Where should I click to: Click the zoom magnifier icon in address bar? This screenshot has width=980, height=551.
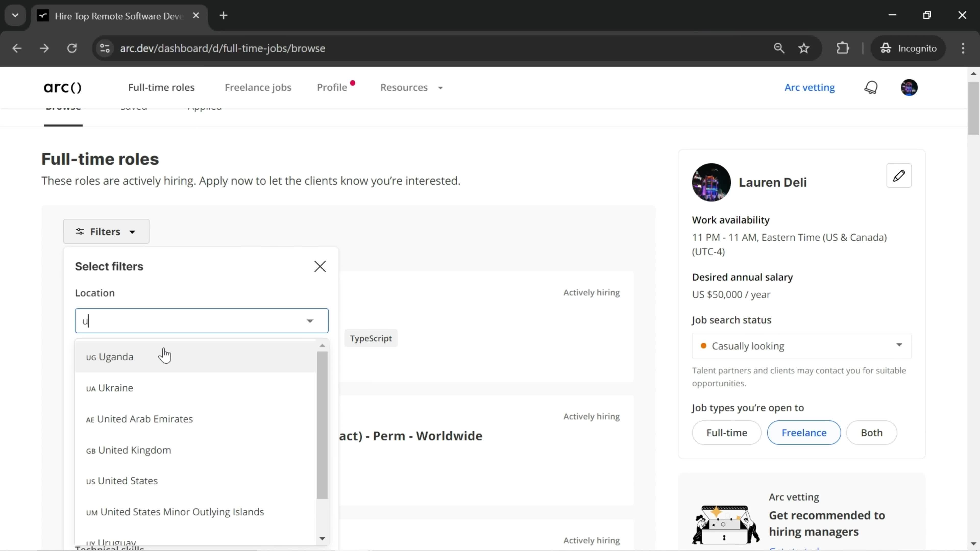tap(779, 48)
